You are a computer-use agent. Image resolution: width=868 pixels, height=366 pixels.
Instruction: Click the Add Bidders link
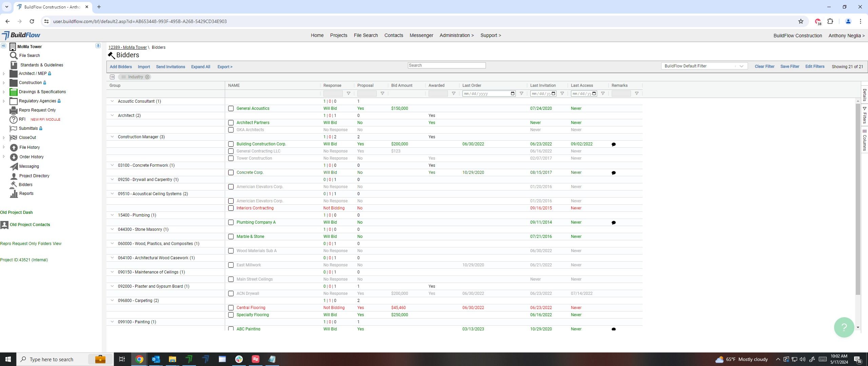click(121, 67)
